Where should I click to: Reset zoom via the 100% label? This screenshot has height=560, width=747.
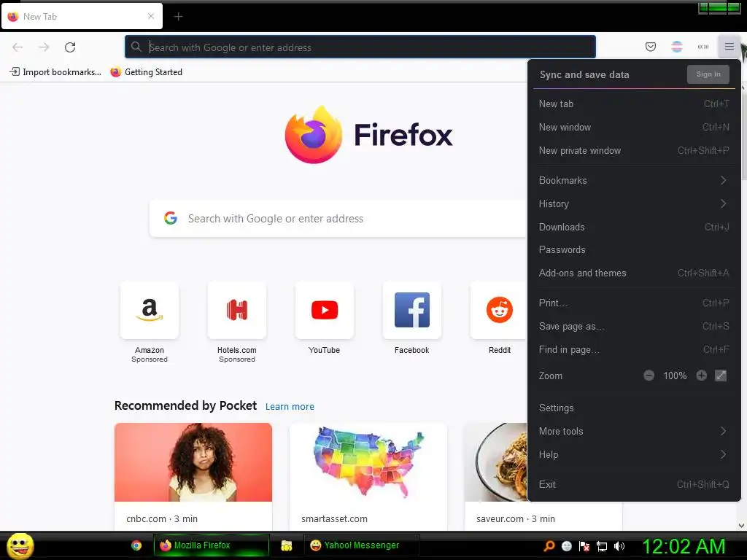point(675,376)
